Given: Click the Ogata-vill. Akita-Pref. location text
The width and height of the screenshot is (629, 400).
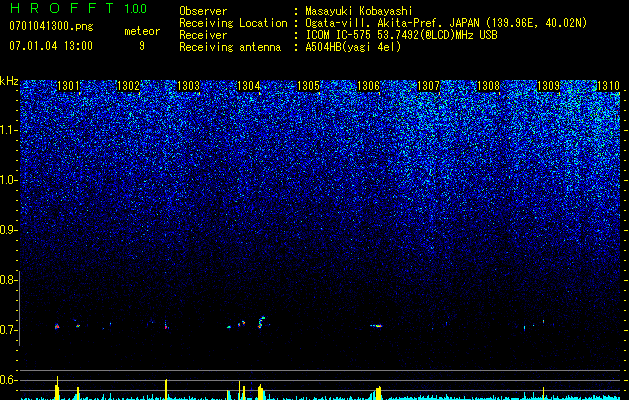Looking at the screenshot, I should click(446, 23).
